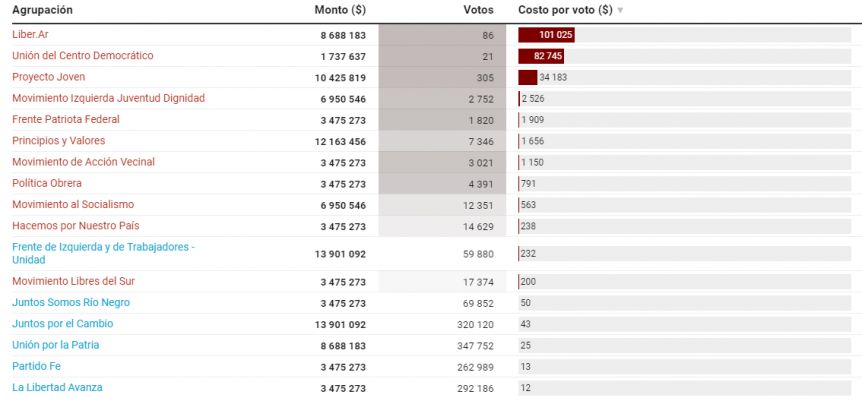Click the 101 025 cost bar
The height and width of the screenshot is (404, 862).
coord(546,35)
